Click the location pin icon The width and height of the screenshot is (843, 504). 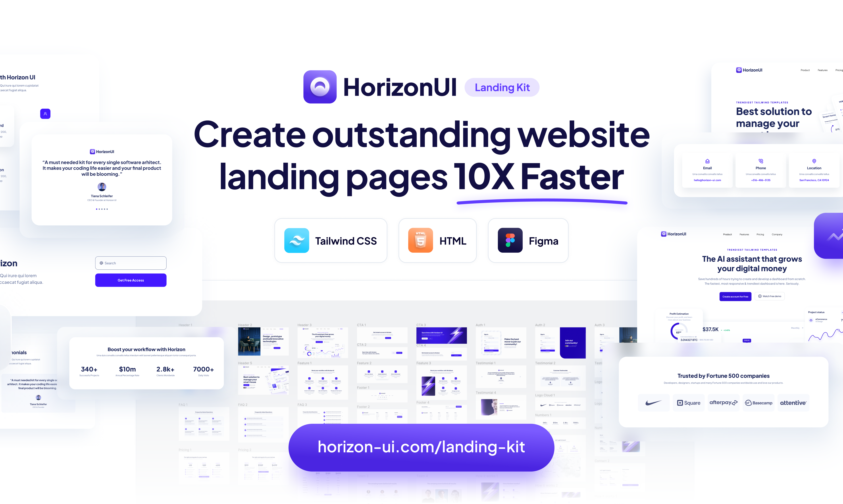[x=815, y=161]
